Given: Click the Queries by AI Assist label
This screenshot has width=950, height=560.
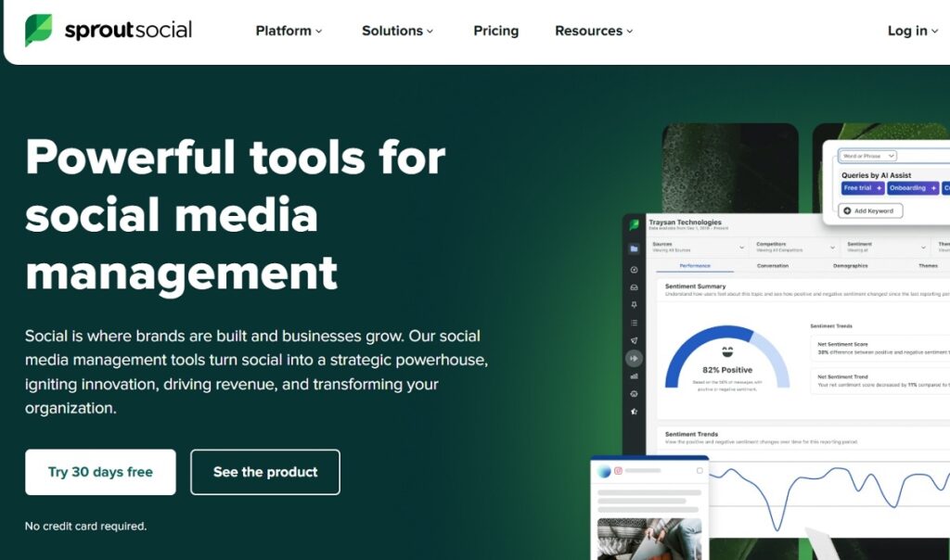Looking at the screenshot, I should tap(876, 175).
